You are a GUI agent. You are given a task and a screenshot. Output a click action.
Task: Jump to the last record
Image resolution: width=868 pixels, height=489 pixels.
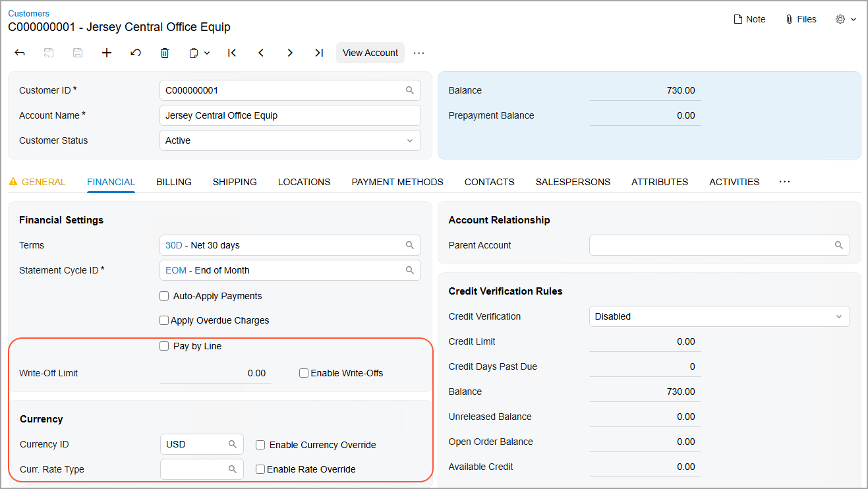tap(319, 53)
